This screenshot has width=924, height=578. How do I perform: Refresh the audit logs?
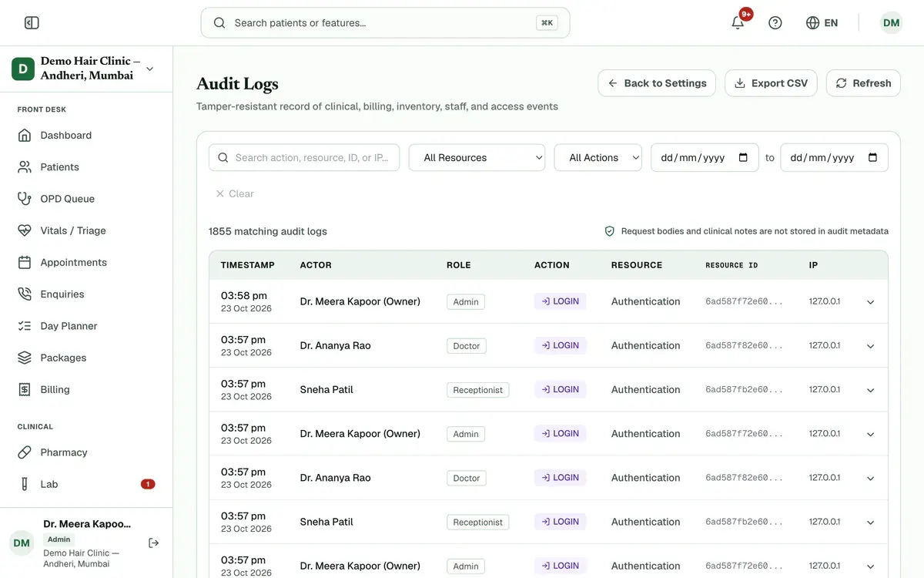tap(863, 83)
